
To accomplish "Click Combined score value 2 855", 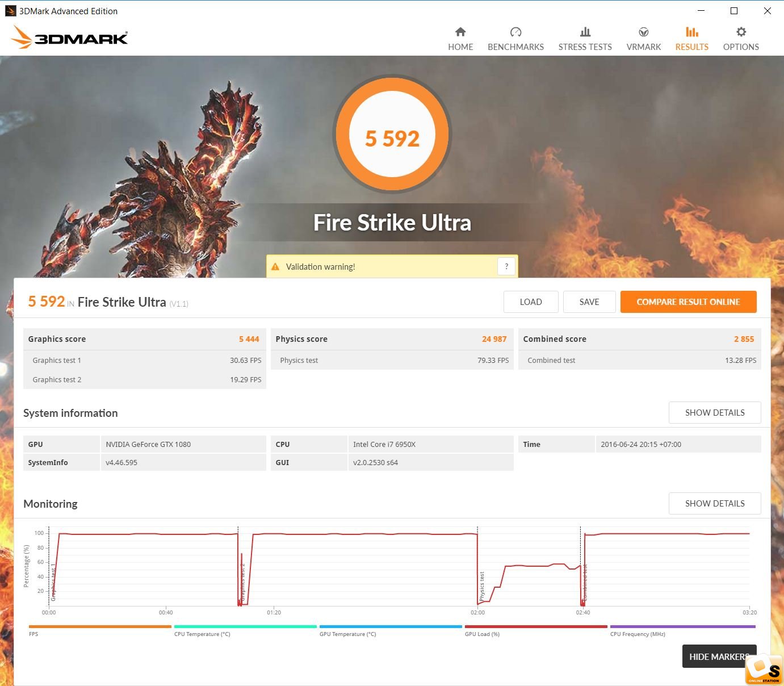I will (x=744, y=339).
